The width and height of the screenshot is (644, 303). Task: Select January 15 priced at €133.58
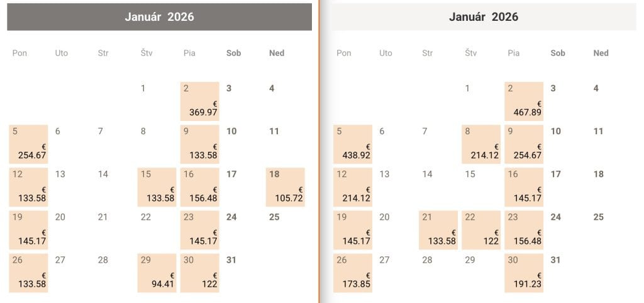click(x=157, y=187)
